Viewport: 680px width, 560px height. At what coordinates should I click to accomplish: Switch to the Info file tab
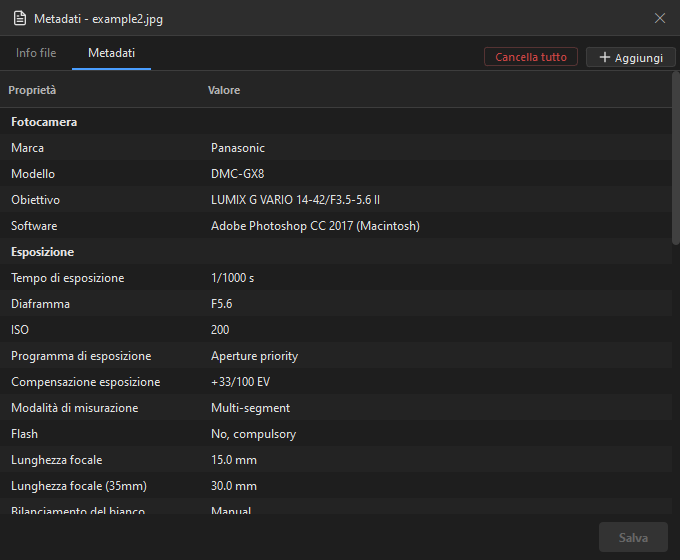(x=36, y=53)
